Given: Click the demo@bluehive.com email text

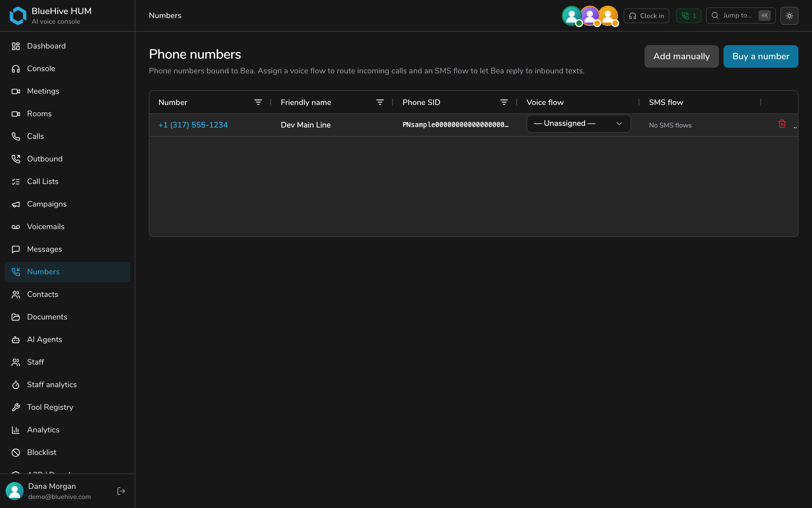Looking at the screenshot, I should click(x=59, y=497).
